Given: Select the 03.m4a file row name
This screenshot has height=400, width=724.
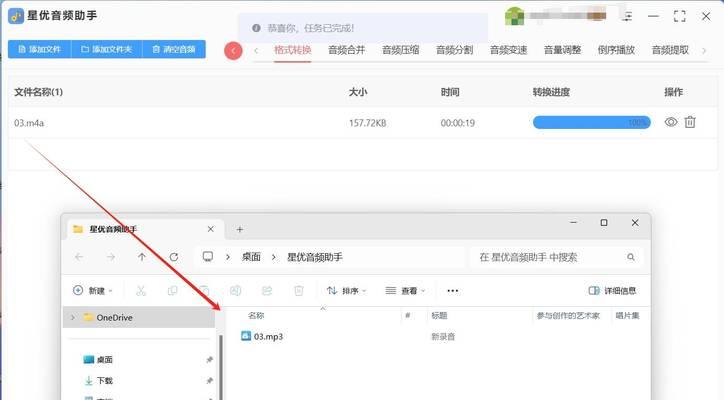Looking at the screenshot, I should (29, 123).
